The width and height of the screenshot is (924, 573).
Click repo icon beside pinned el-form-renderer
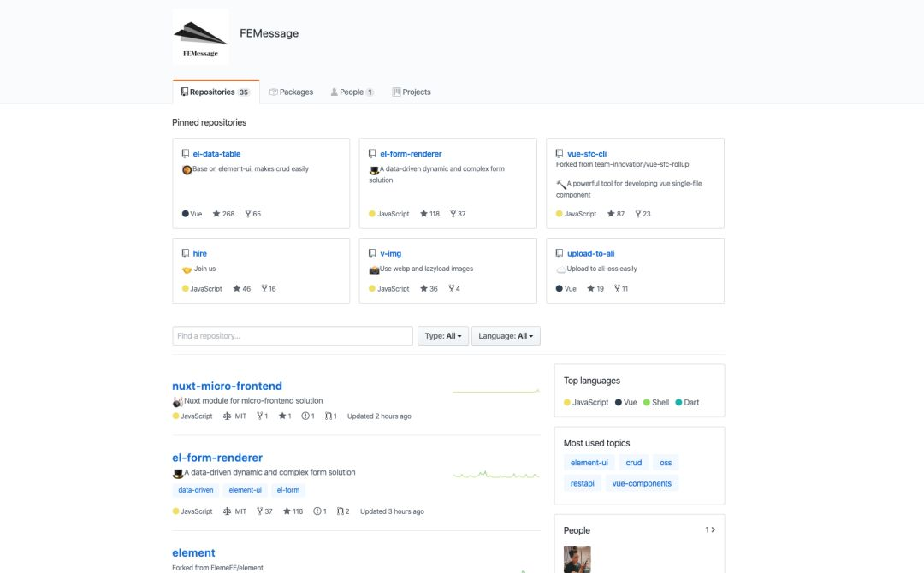372,154
